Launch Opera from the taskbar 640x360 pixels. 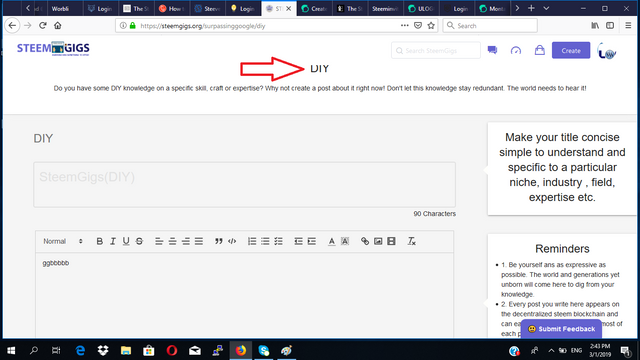pyautogui.click(x=172, y=350)
